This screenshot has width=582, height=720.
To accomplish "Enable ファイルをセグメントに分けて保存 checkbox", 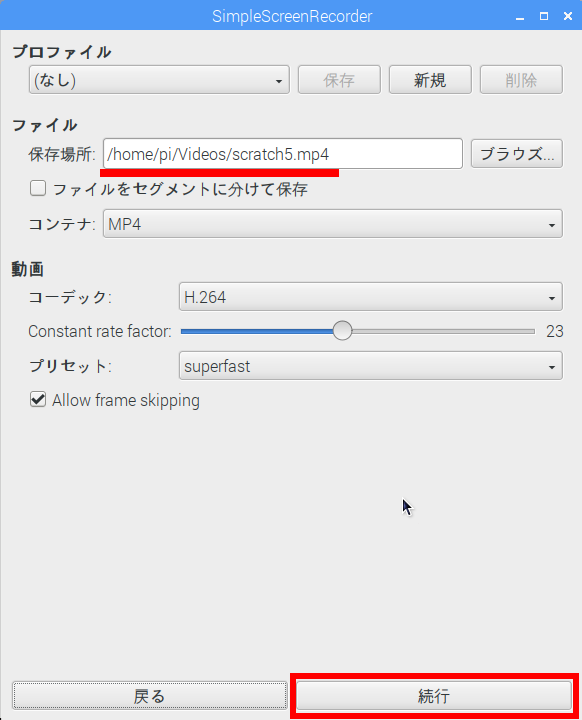I will (38, 188).
